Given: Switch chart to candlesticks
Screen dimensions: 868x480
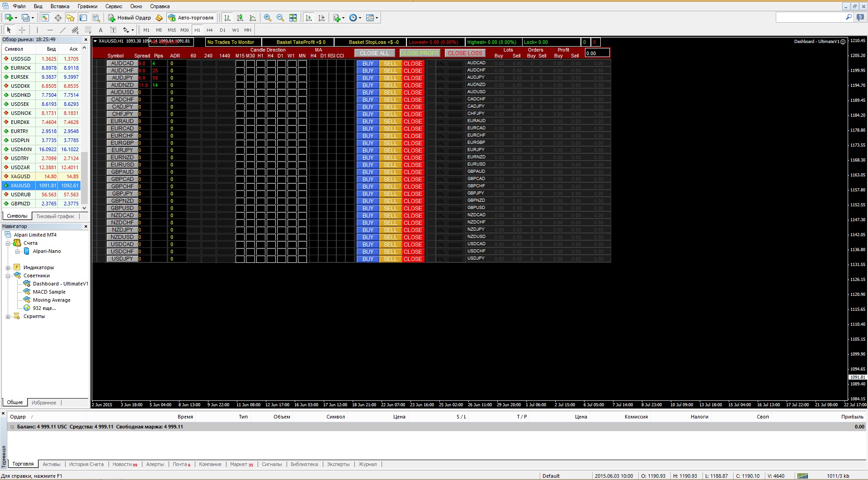Looking at the screenshot, I should click(x=240, y=18).
